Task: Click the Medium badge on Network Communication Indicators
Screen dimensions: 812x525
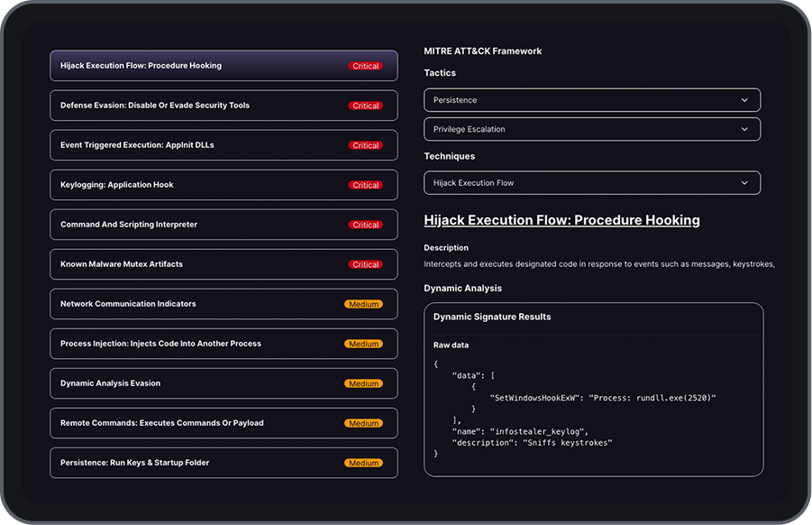Action: pos(364,304)
